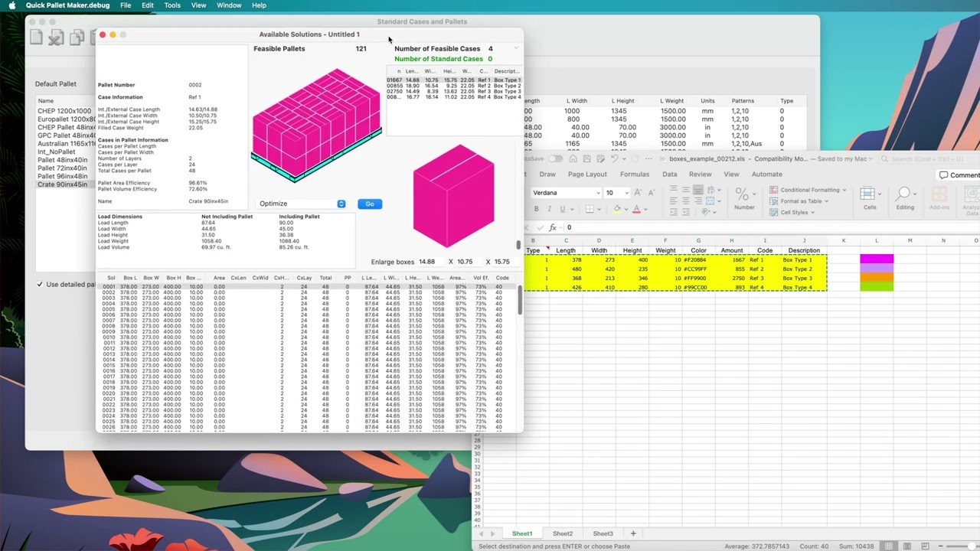Open the Automate ribbon tab
Viewport: 980px width, 551px height.
point(766,174)
